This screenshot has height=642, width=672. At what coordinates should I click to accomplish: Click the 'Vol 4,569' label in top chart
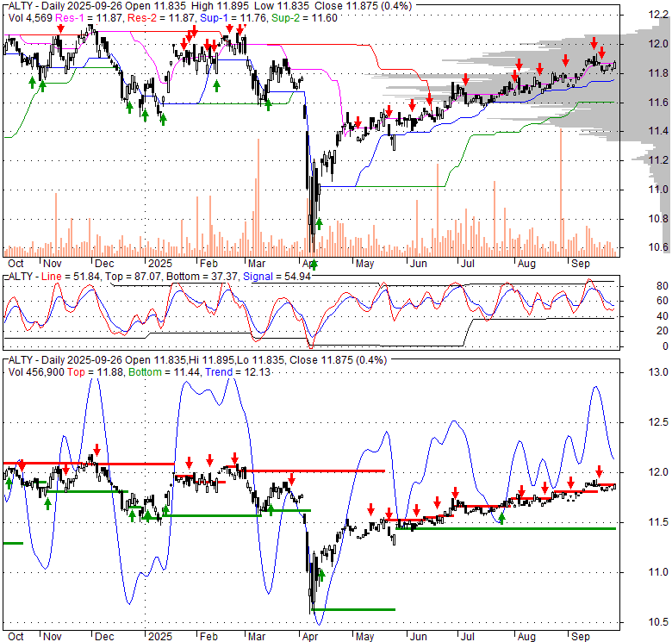pyautogui.click(x=30, y=18)
